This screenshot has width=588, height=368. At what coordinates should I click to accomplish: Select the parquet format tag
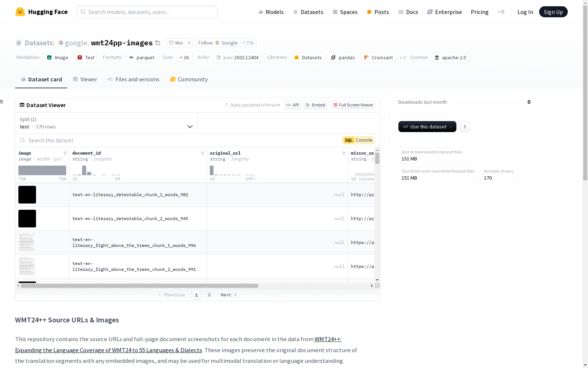pyautogui.click(x=141, y=57)
